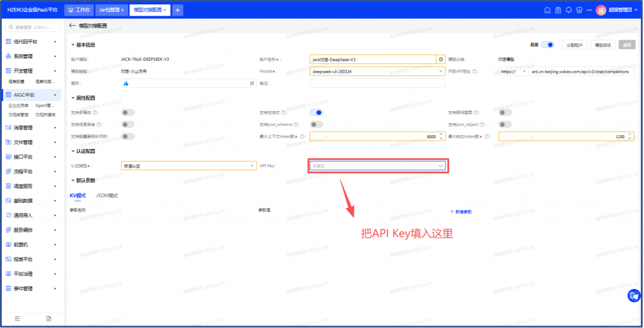Click the 模型测试 button
The width and height of the screenshot is (644, 328).
(603, 45)
